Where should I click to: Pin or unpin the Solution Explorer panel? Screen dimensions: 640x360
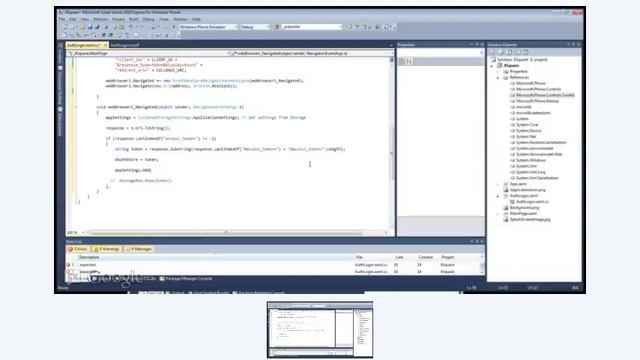coord(573,44)
